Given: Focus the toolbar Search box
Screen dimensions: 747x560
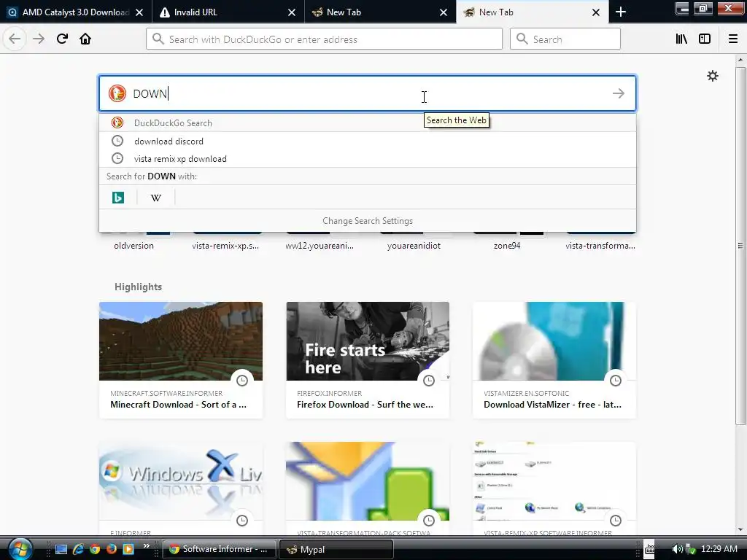Looking at the screenshot, I should pyautogui.click(x=565, y=39).
